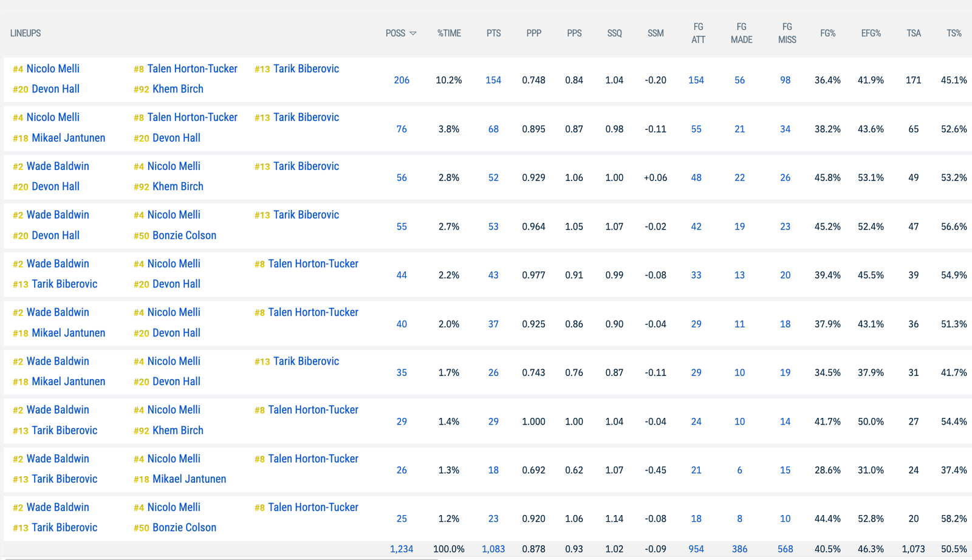Sort lineups by the EFG% header
972x560 pixels.
coord(871,33)
